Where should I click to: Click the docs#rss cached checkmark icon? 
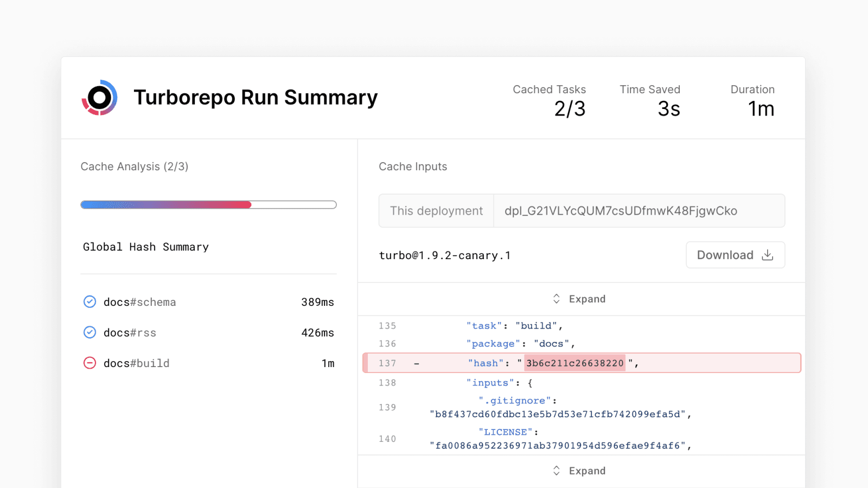[90, 332]
